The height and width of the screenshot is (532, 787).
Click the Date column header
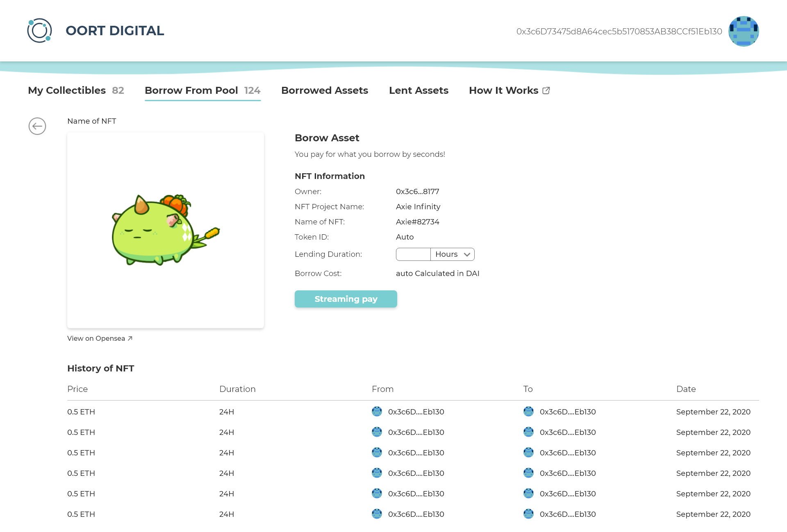[x=686, y=389]
